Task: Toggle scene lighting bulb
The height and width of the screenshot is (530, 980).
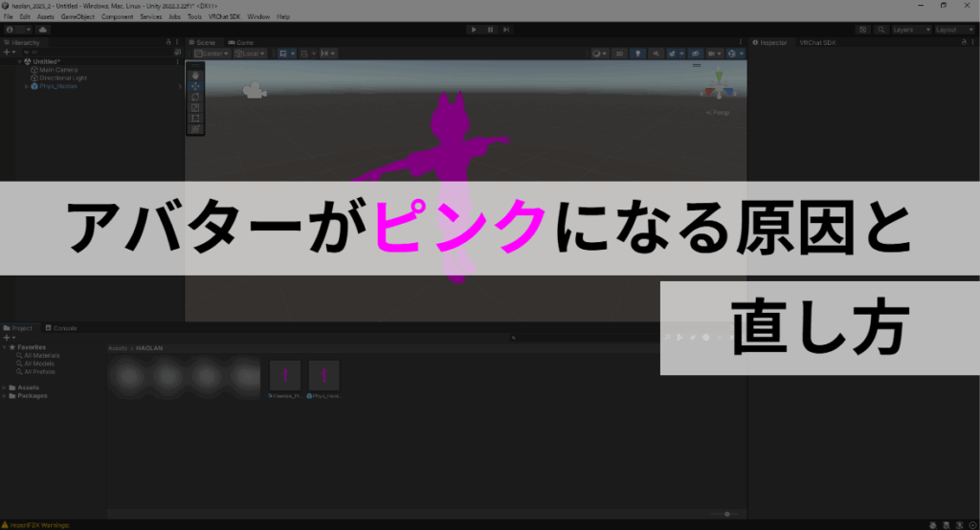Action: click(637, 54)
